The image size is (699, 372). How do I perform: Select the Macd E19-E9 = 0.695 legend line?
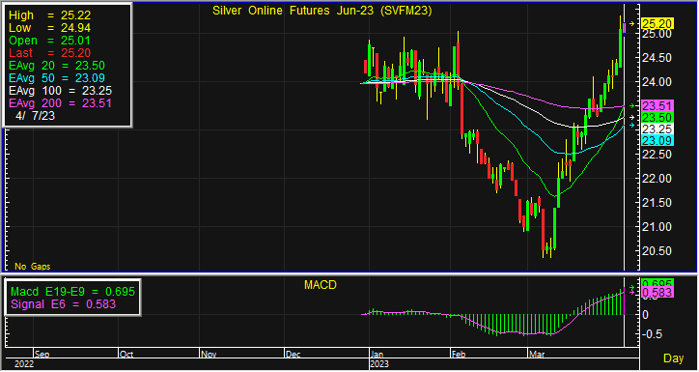[72, 292]
